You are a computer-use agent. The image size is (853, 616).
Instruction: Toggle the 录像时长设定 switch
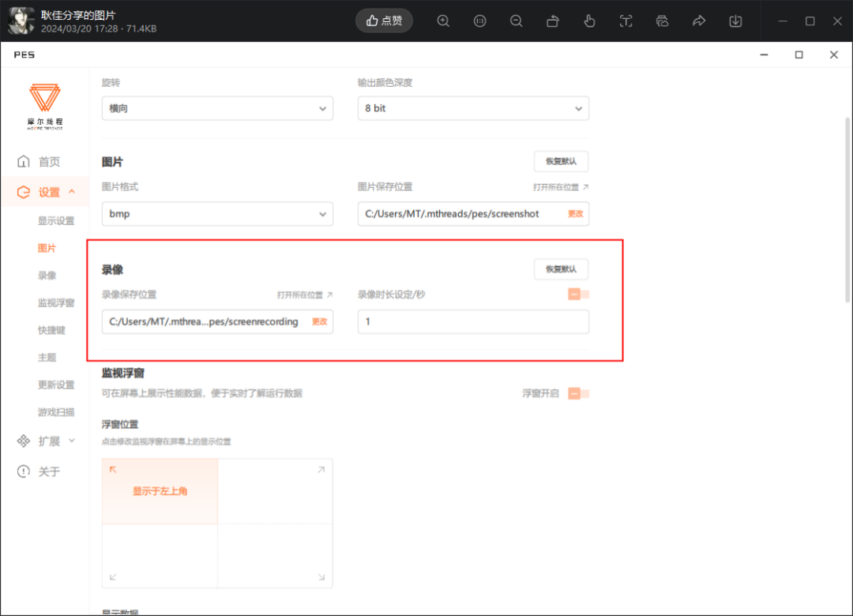(579, 295)
